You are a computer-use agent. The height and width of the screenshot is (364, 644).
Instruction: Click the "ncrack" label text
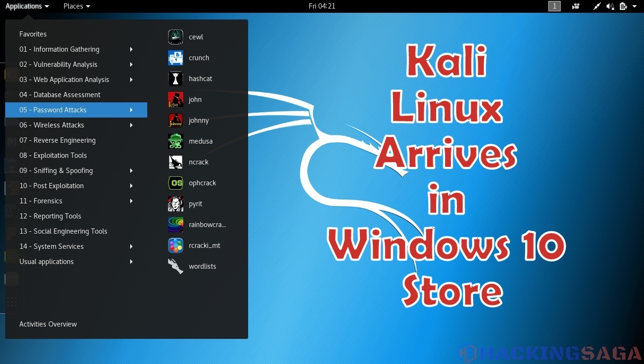[199, 162]
